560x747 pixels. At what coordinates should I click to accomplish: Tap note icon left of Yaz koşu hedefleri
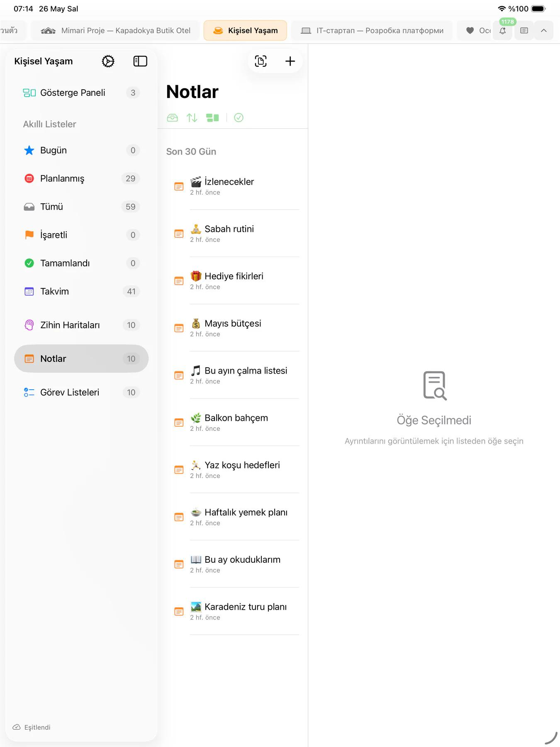point(179,470)
